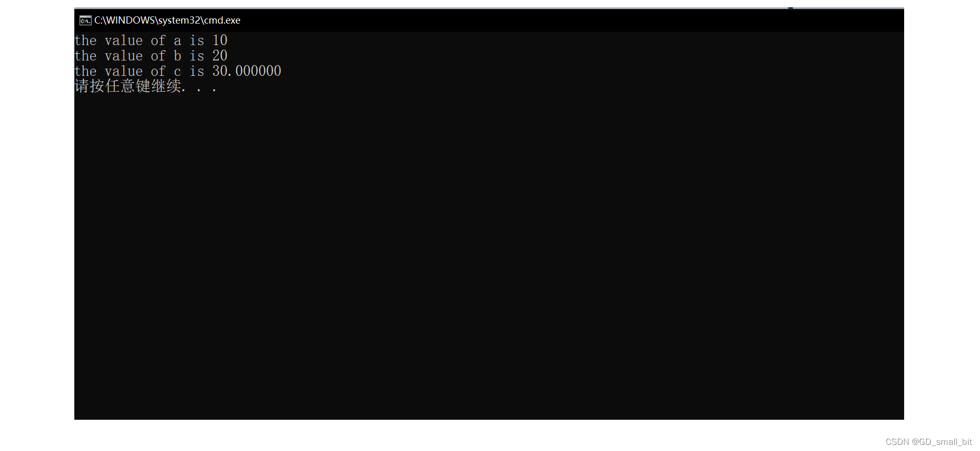The width and height of the screenshot is (980, 451).
Task: Click the word of in the second line
Action: tap(158, 56)
